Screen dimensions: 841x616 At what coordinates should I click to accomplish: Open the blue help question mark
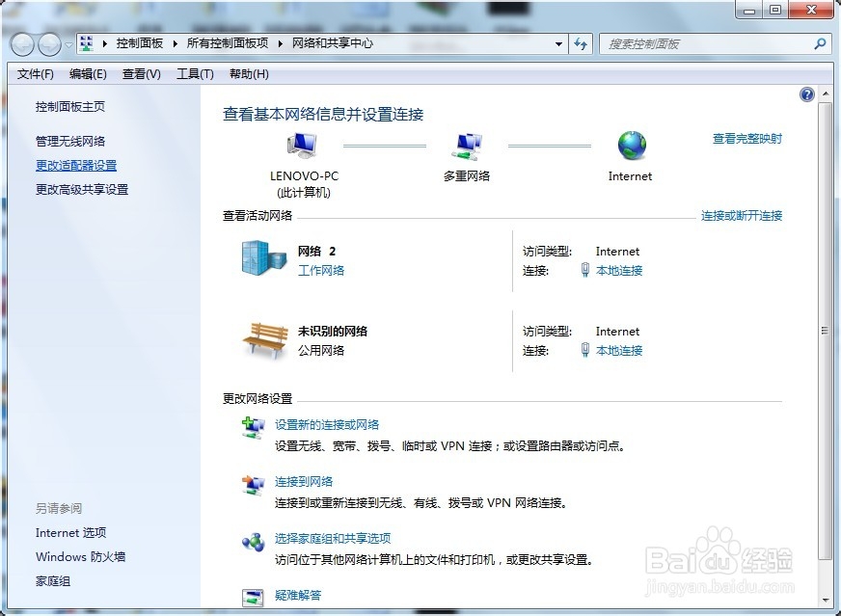(806, 94)
